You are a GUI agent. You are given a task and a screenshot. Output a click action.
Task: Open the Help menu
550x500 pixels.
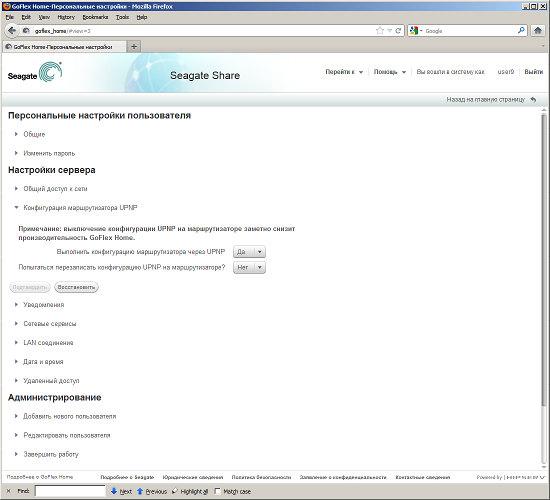[142, 17]
